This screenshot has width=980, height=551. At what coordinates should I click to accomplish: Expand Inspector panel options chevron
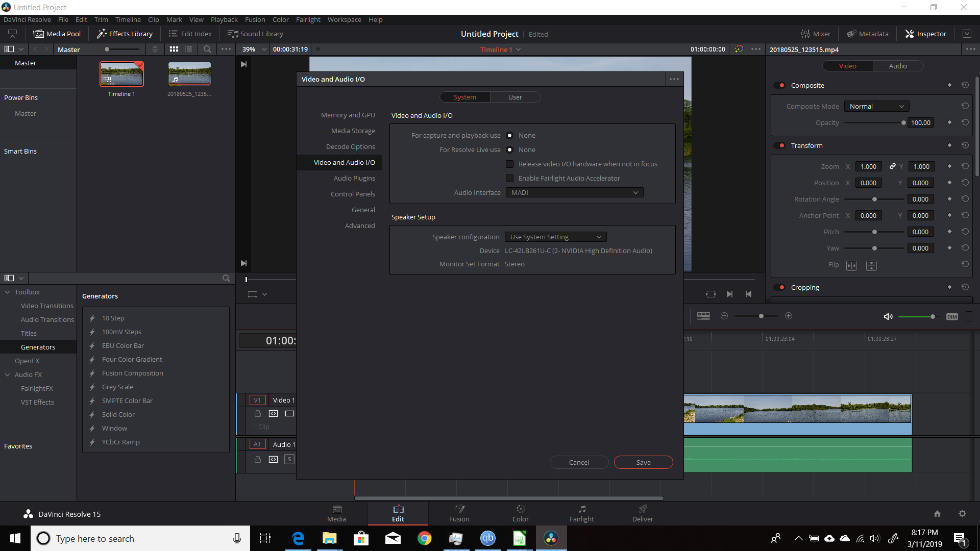(x=967, y=34)
